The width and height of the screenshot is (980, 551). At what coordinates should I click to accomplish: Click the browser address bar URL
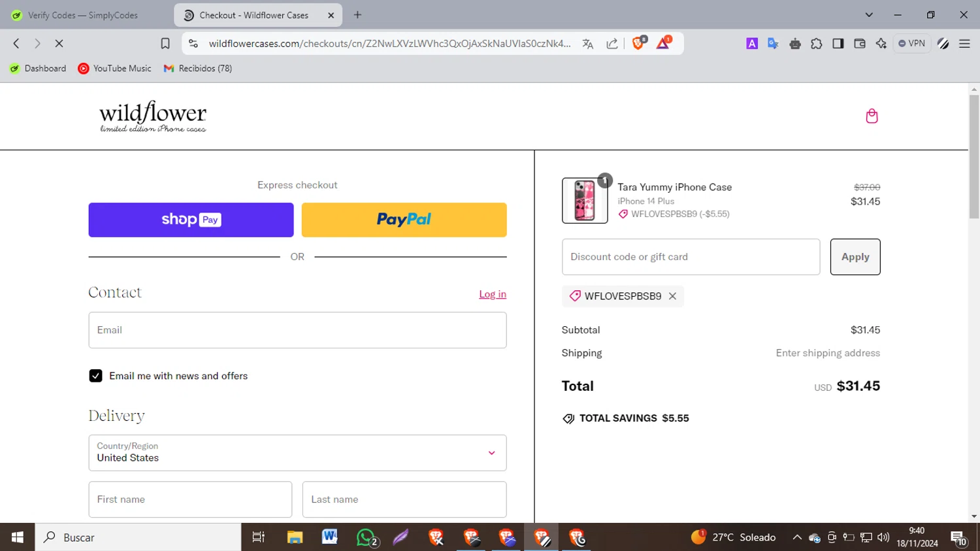click(x=389, y=43)
